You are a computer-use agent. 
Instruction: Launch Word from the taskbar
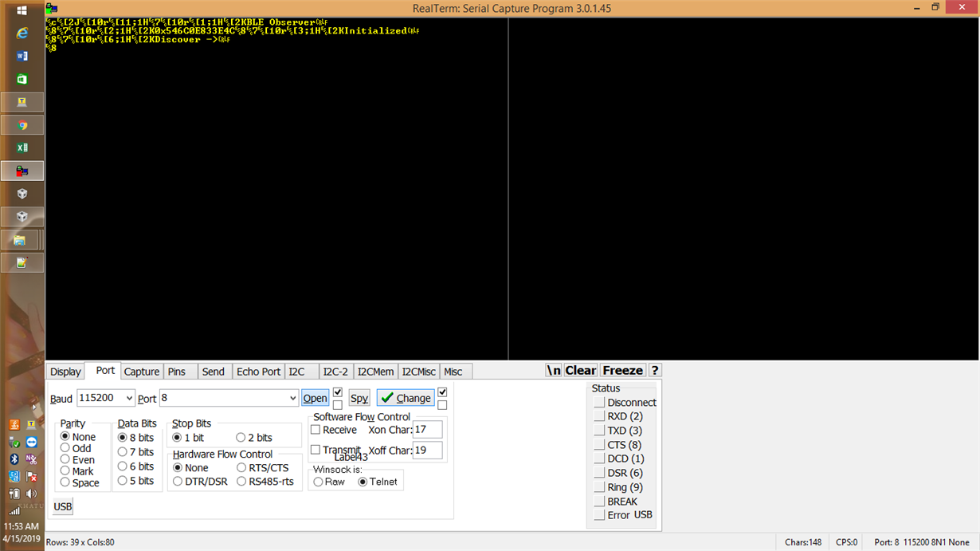pyautogui.click(x=22, y=56)
